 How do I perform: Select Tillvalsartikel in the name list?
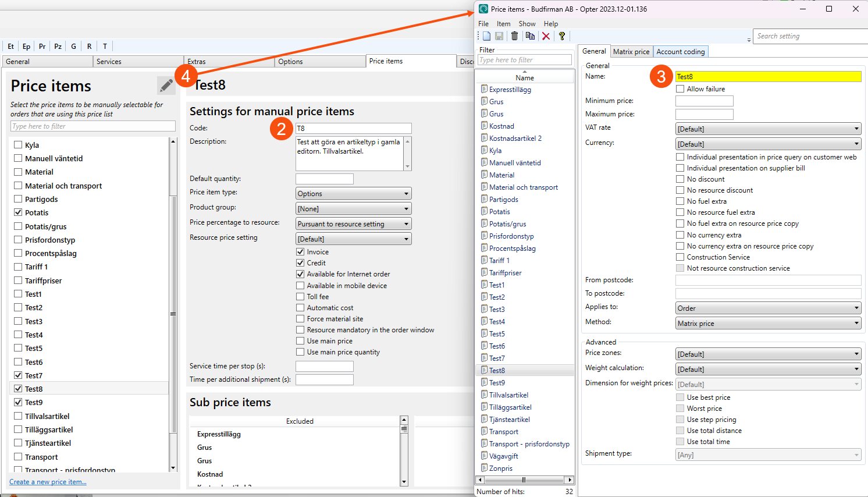508,395
